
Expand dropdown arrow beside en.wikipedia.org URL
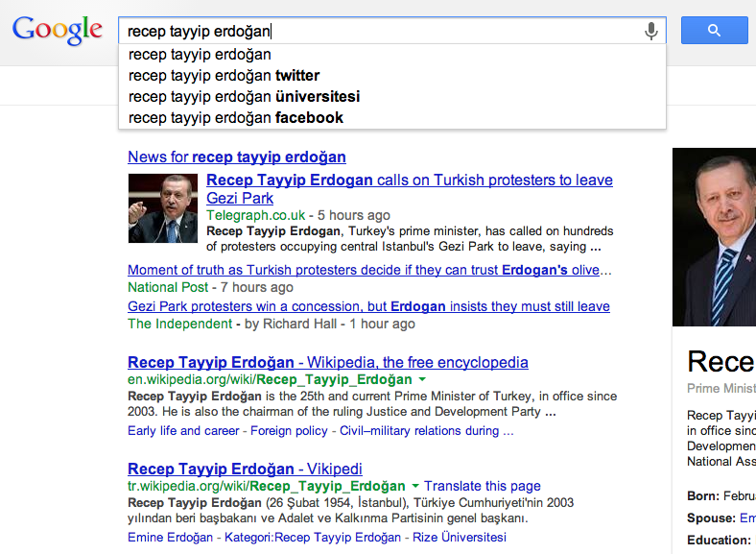pos(422,379)
